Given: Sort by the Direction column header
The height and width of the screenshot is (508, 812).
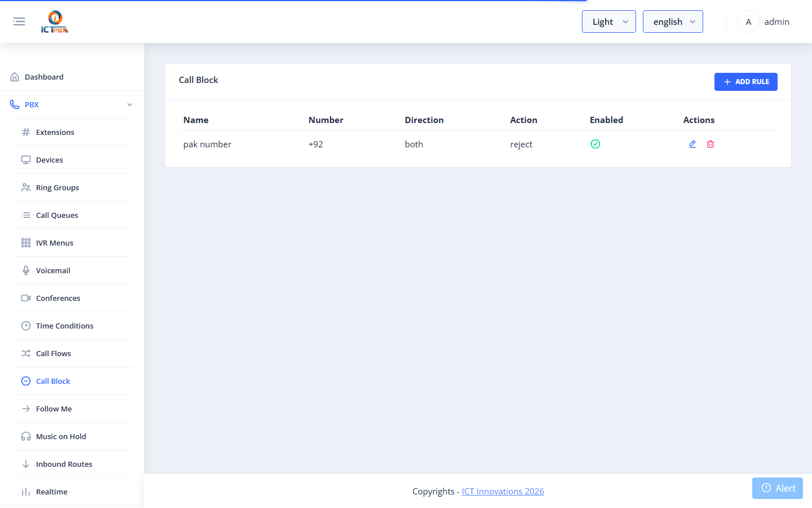Looking at the screenshot, I should point(424,120).
